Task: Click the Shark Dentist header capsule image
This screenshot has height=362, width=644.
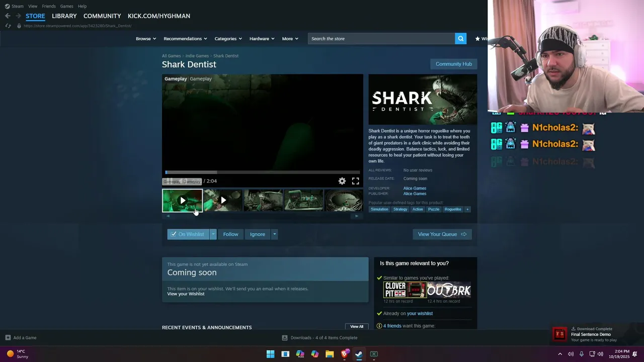Action: pos(423,100)
